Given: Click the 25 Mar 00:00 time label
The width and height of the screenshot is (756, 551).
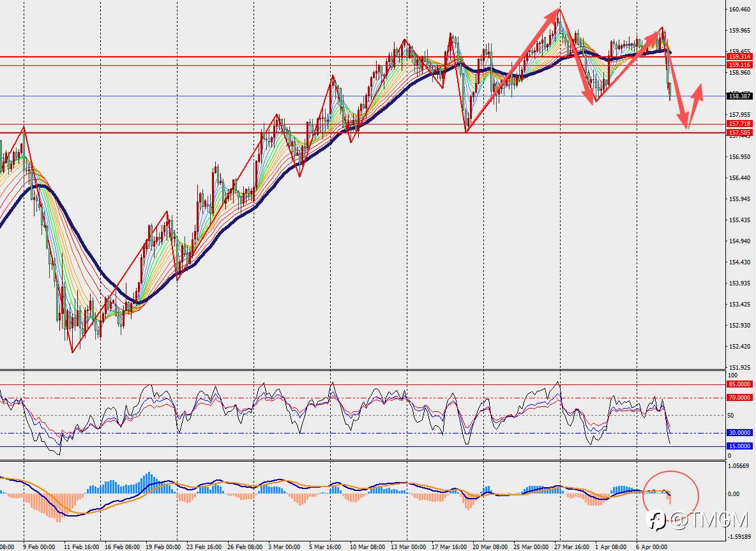Looking at the screenshot, I should click(x=531, y=547).
